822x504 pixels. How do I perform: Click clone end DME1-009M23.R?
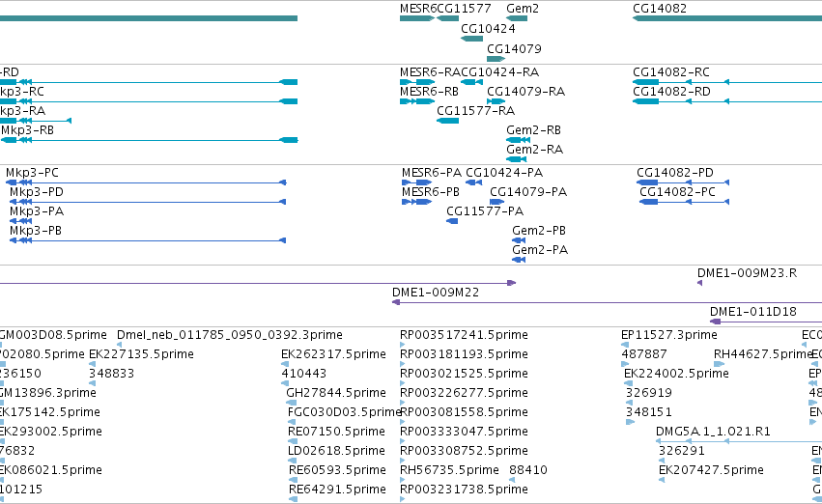coord(700,283)
